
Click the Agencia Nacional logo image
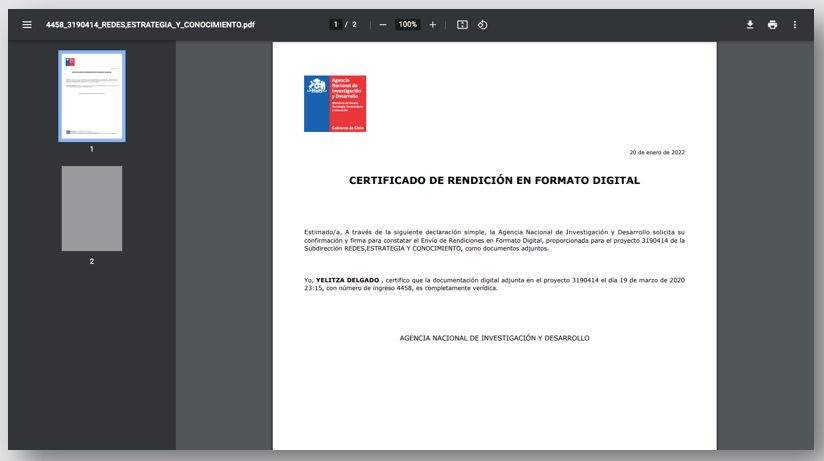[x=335, y=104]
